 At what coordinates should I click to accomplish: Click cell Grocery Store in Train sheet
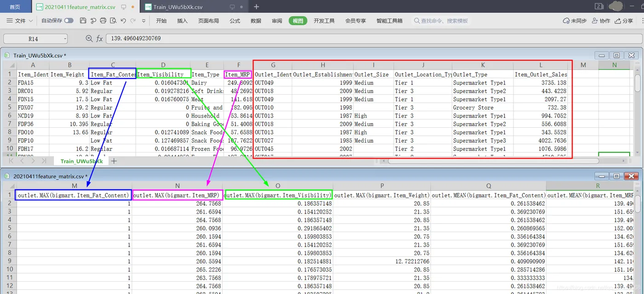483,107
